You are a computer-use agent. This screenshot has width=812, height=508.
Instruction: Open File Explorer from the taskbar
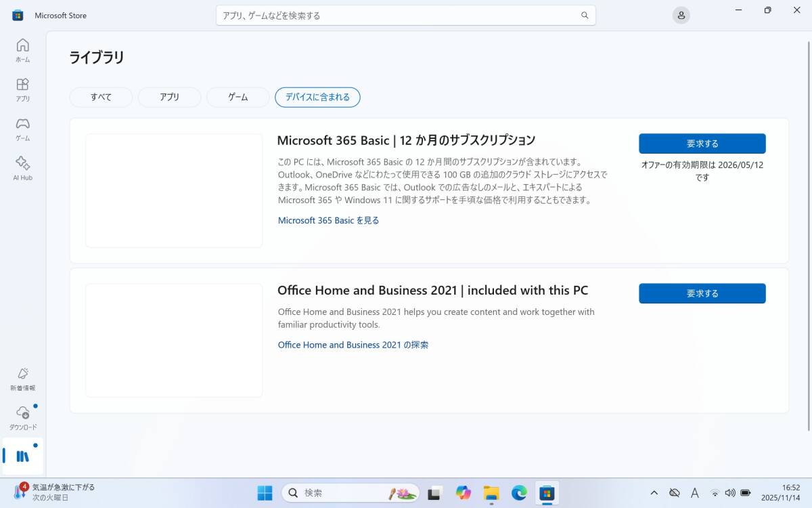click(491, 493)
